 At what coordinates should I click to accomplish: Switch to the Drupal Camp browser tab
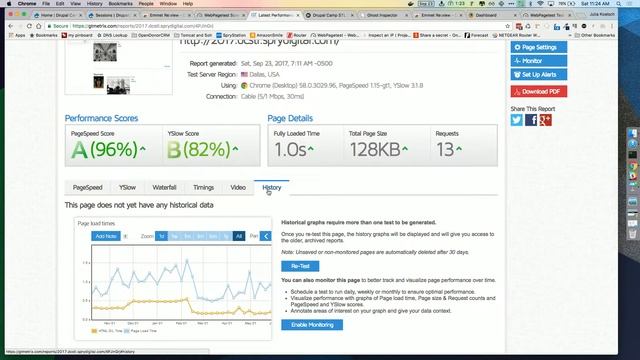pyautogui.click(x=329, y=15)
